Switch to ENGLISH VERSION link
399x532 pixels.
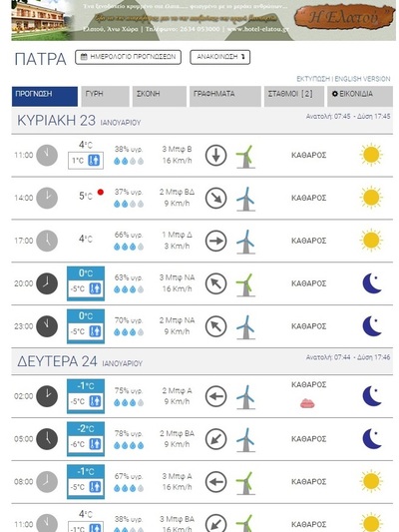pos(362,79)
